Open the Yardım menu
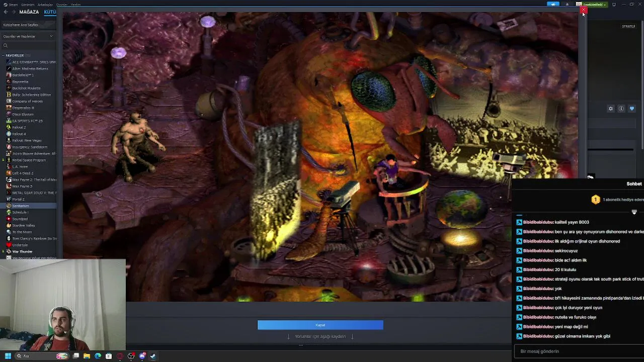The height and width of the screenshot is (362, 644). [x=75, y=5]
